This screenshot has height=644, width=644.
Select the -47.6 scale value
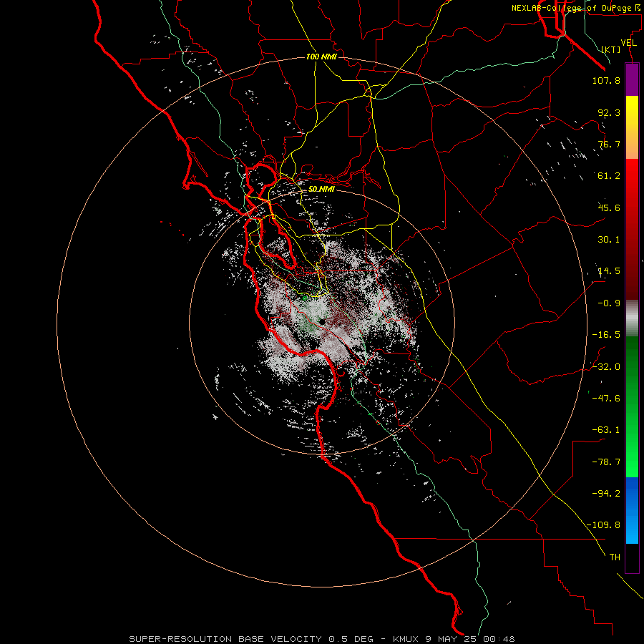[x=606, y=398]
